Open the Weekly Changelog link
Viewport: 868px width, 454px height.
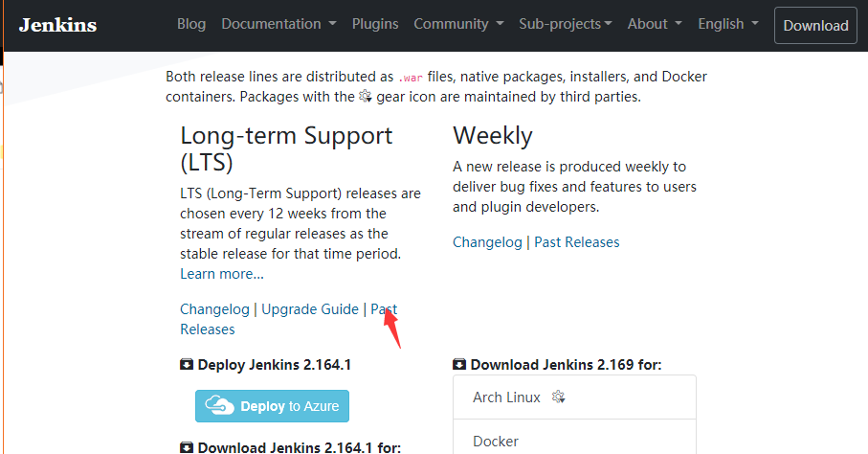tap(488, 242)
